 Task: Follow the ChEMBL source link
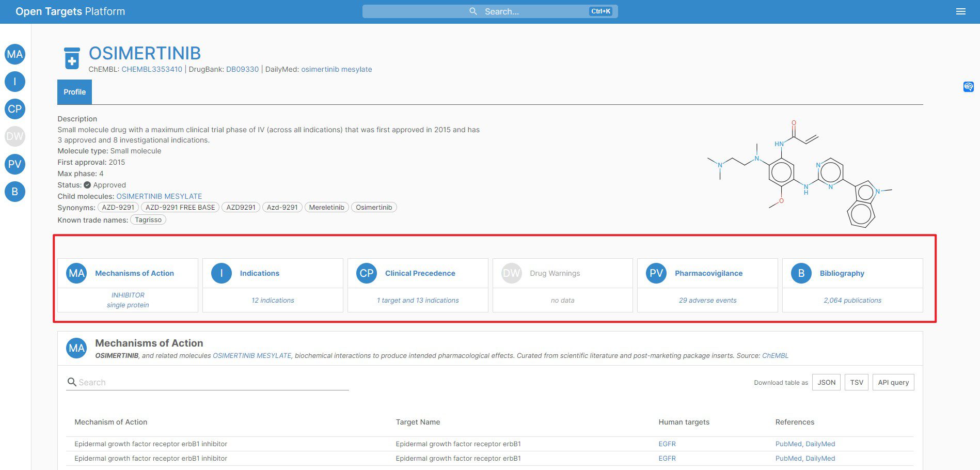tap(775, 355)
